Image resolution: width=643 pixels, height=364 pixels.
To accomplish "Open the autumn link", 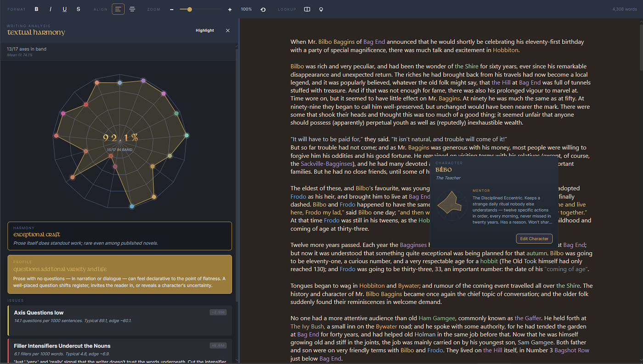I will 536,253.
